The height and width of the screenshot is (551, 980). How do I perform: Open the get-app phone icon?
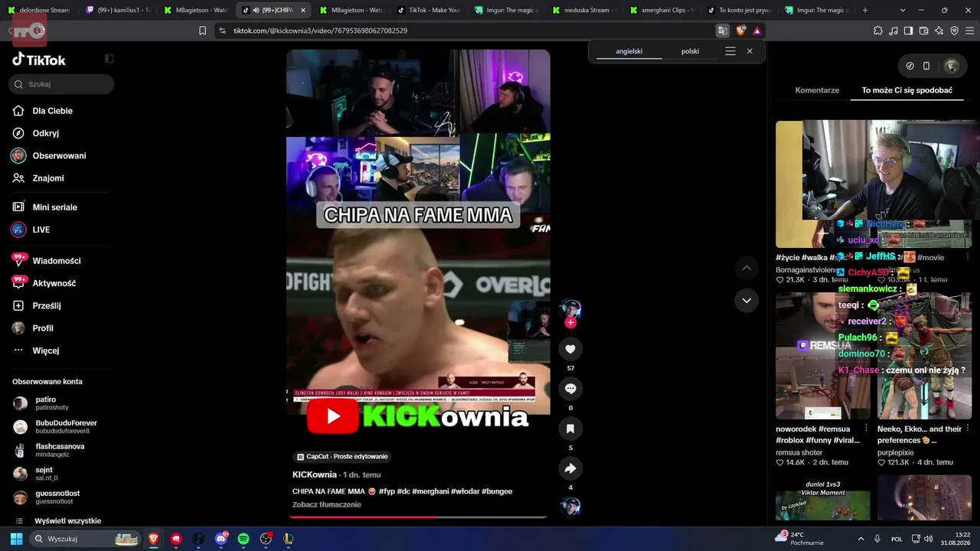(x=926, y=66)
